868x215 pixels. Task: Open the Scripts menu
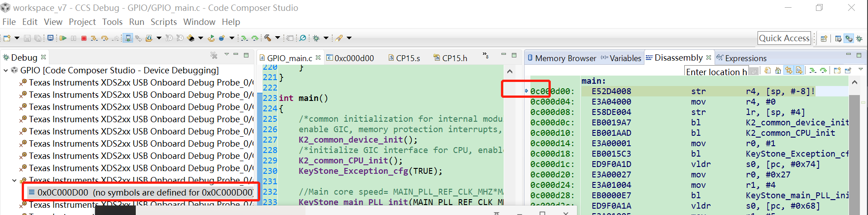163,22
